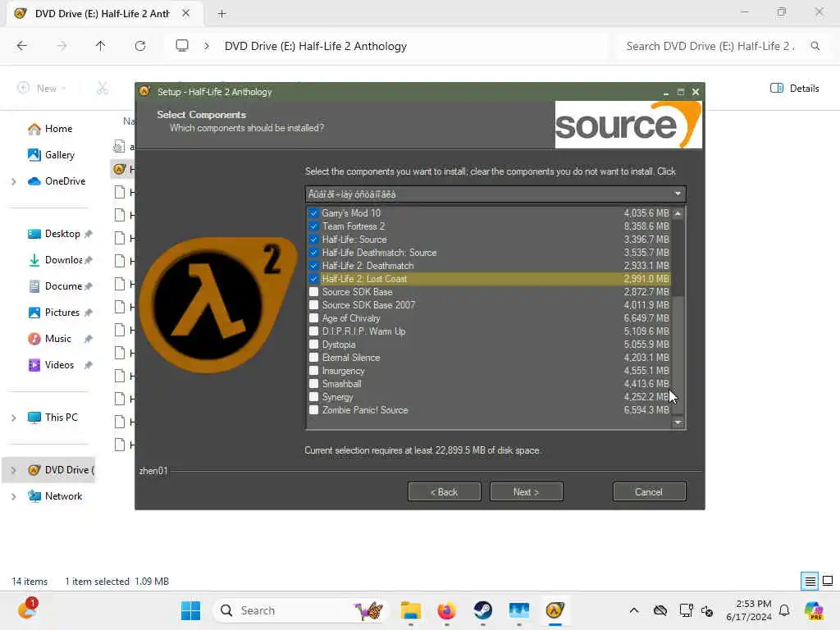
Task: Tick the Insurgency checkbox
Action: pyautogui.click(x=314, y=371)
